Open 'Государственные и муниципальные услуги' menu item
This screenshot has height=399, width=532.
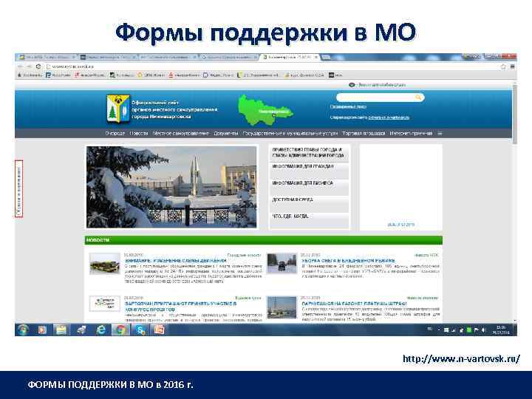[290, 133]
